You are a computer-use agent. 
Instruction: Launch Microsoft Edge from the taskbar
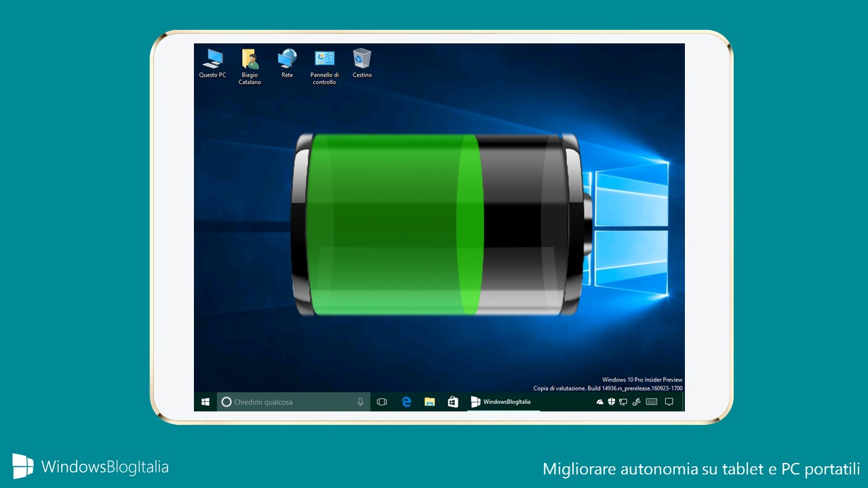click(x=406, y=402)
